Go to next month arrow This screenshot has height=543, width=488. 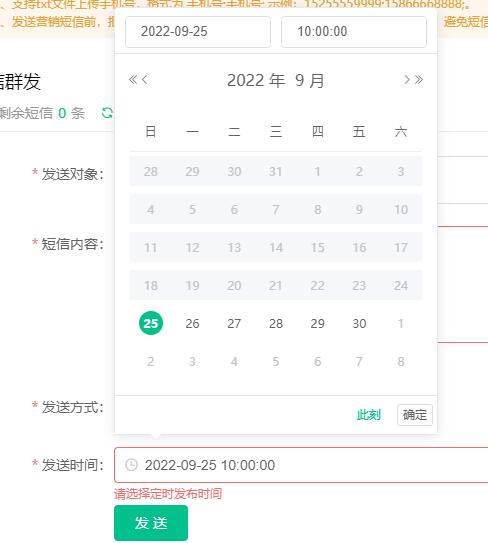click(x=407, y=80)
